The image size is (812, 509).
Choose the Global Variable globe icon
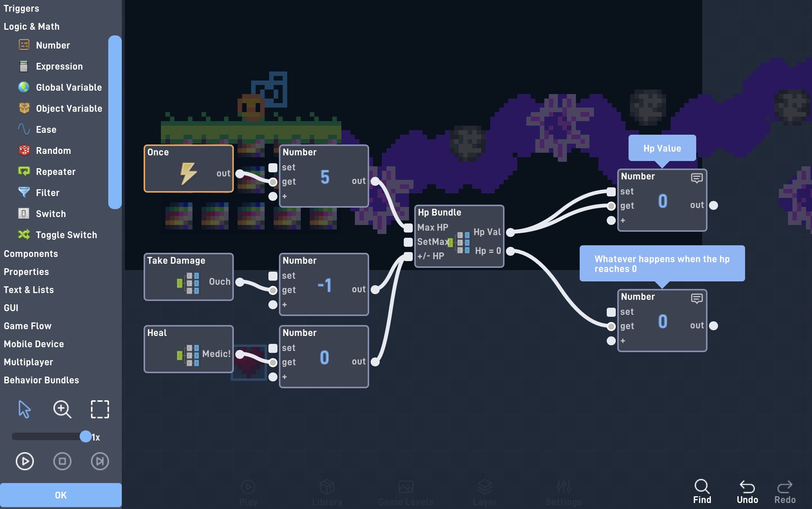point(24,87)
